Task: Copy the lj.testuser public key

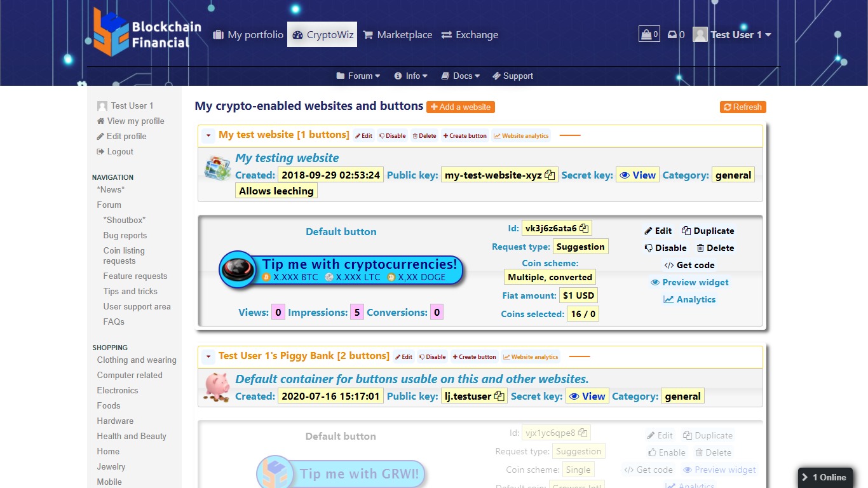Action: (499, 396)
